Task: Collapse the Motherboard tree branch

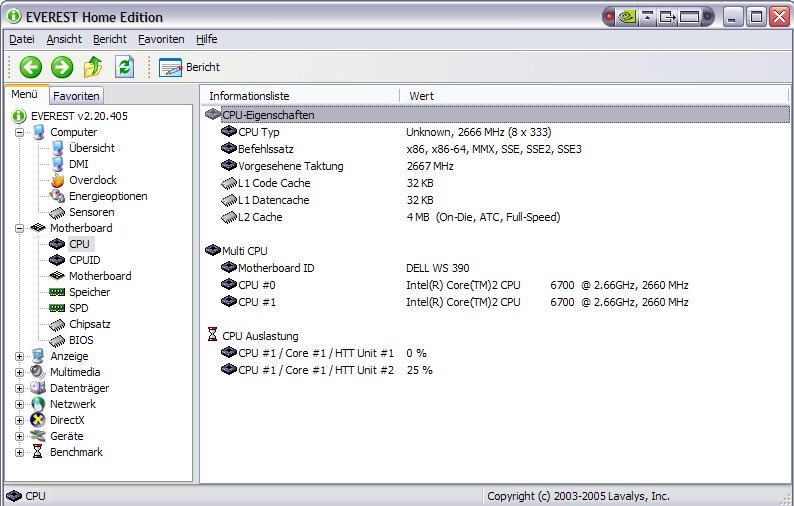Action: (x=19, y=228)
